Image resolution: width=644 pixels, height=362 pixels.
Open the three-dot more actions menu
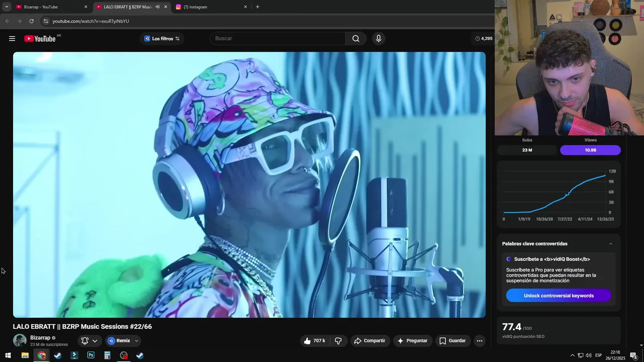coord(479,341)
